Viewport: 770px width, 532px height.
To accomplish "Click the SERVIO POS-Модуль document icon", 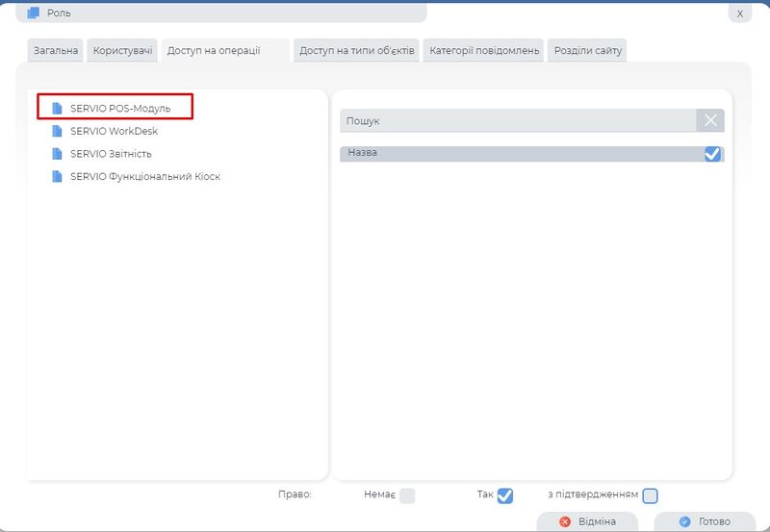I will click(57, 108).
